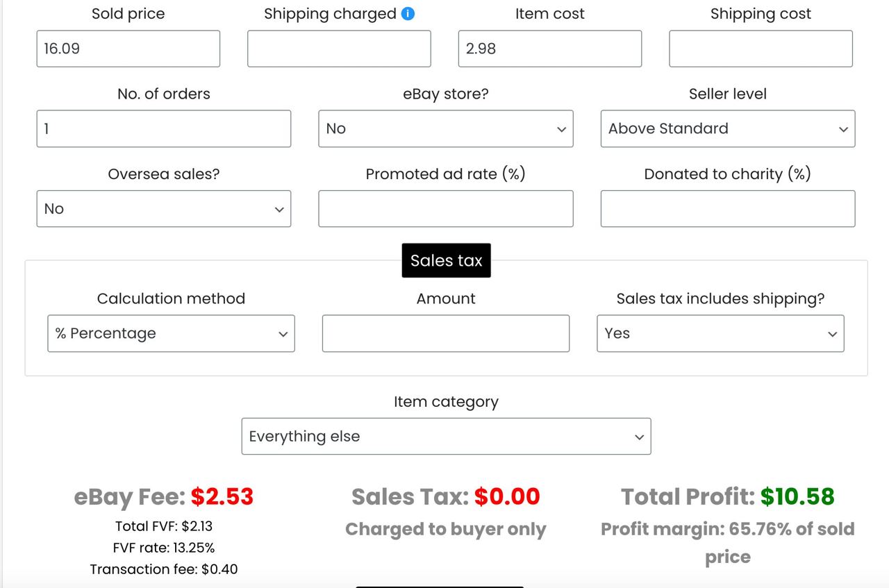Click the Shipping charged input field
The width and height of the screenshot is (889, 588).
click(x=339, y=49)
